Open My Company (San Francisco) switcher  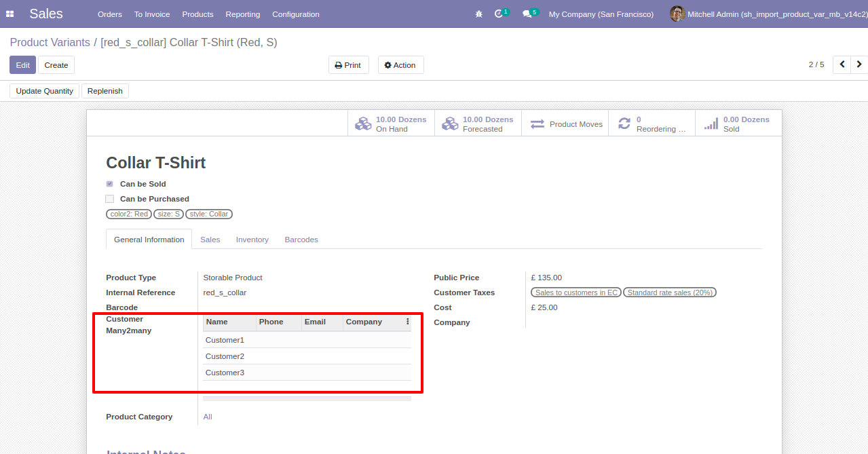[x=601, y=14]
